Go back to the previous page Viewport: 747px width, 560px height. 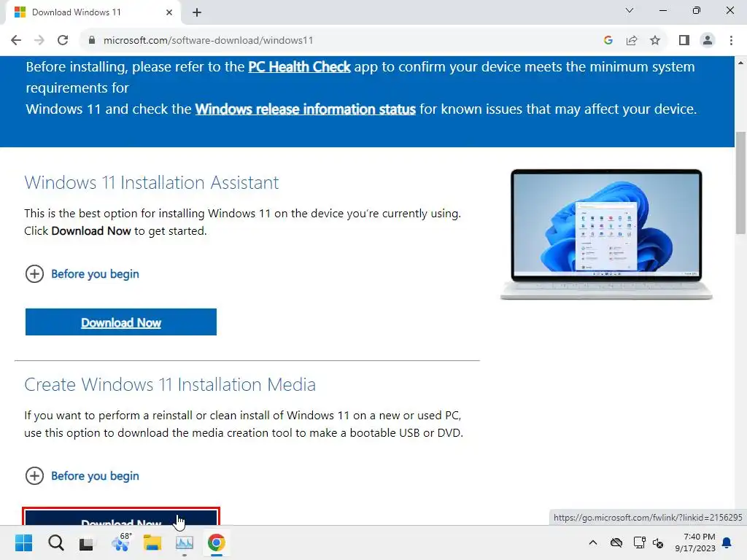[x=16, y=41]
